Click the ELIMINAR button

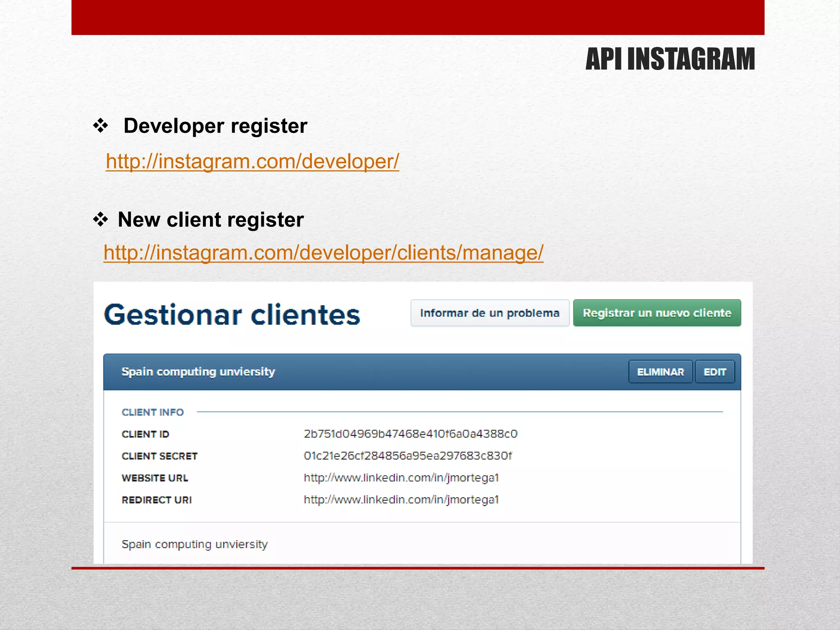(660, 372)
